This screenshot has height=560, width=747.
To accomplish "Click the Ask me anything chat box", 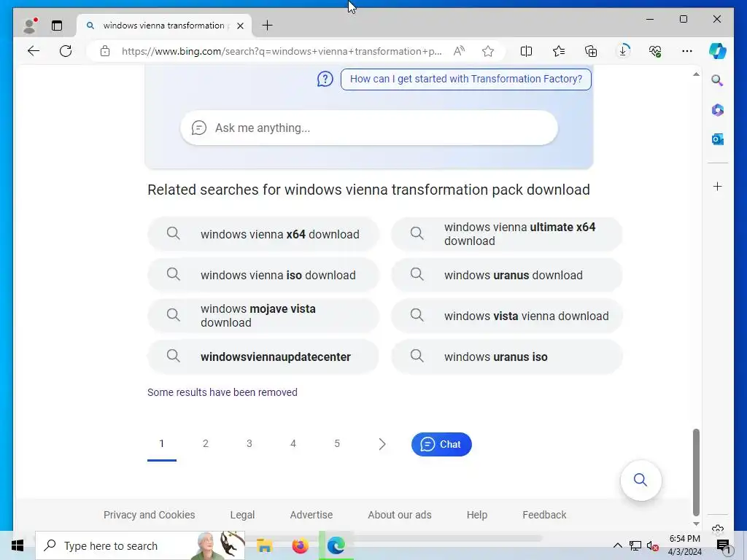I will (x=368, y=128).
